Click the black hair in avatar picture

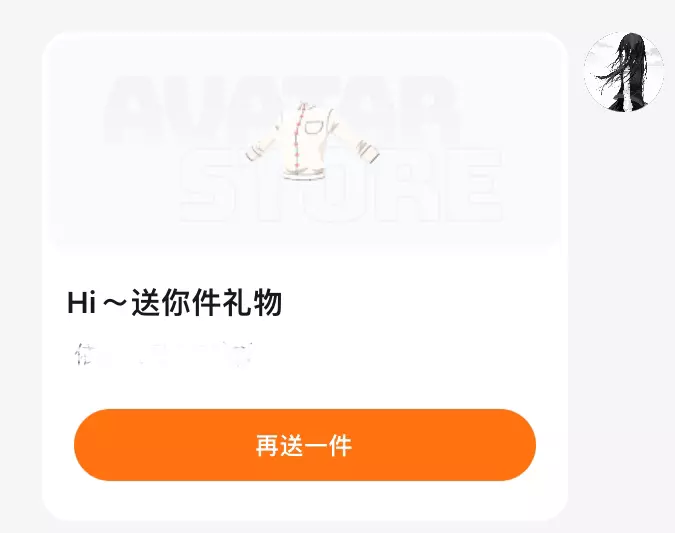(629, 67)
